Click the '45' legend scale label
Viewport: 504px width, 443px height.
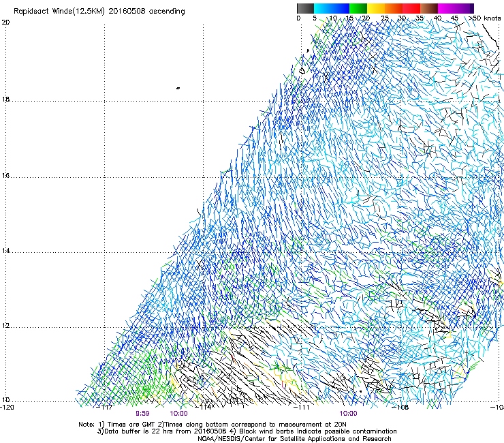[454, 18]
